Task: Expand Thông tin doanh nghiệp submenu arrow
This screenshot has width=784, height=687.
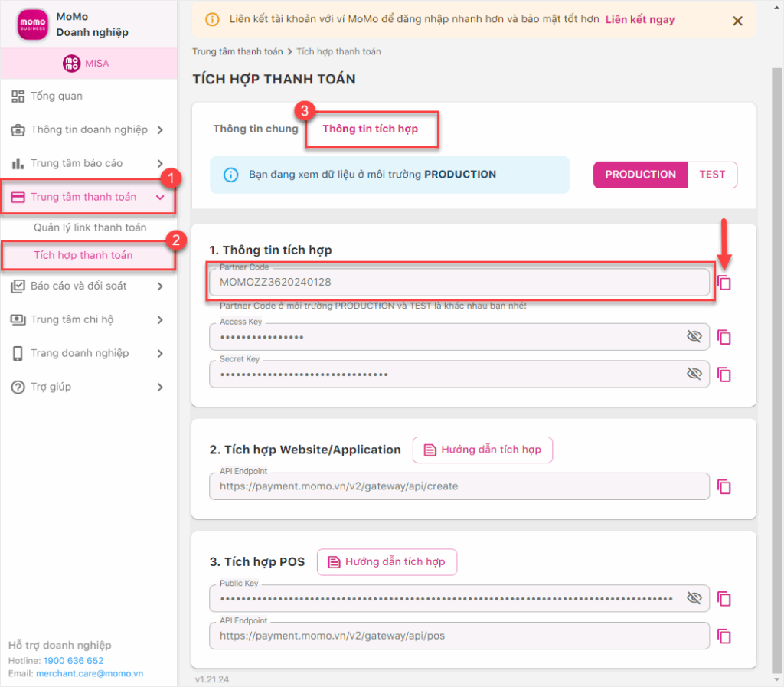Action: [x=160, y=130]
